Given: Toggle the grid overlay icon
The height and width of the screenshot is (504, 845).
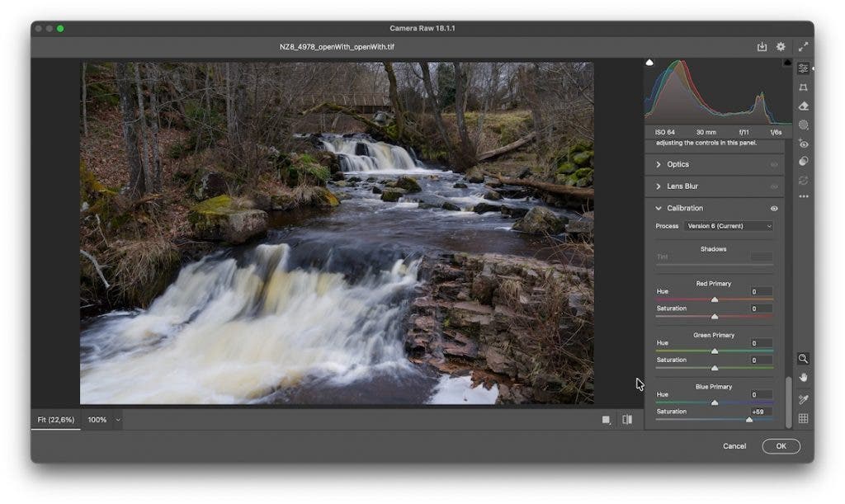Looking at the screenshot, I should point(803,418).
